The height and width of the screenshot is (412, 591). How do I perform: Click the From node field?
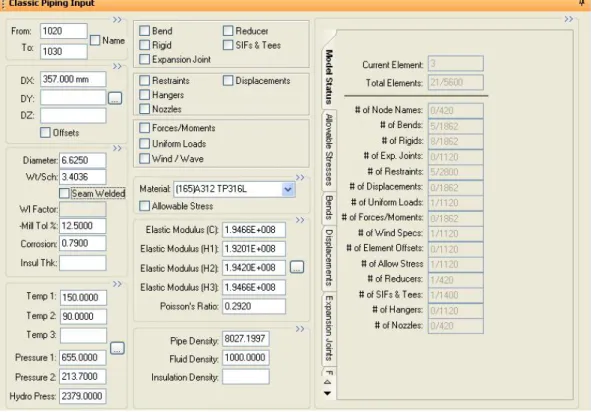[64, 31]
